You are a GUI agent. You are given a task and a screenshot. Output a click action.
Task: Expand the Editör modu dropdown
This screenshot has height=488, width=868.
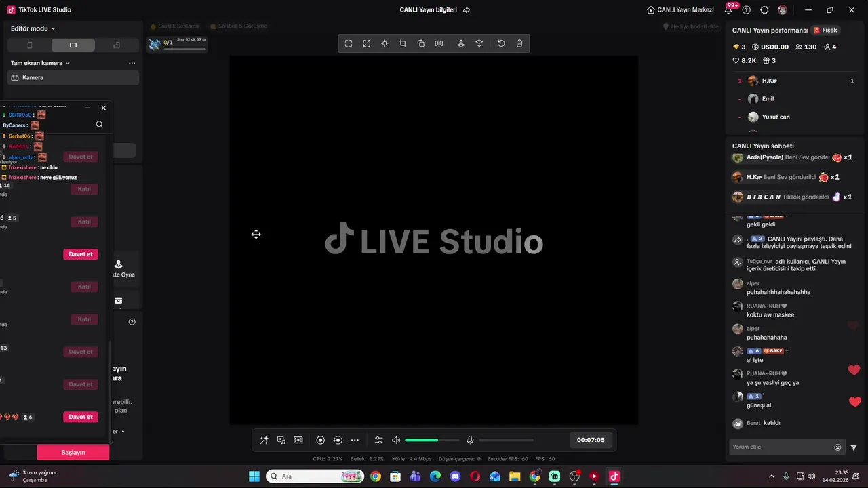(33, 28)
